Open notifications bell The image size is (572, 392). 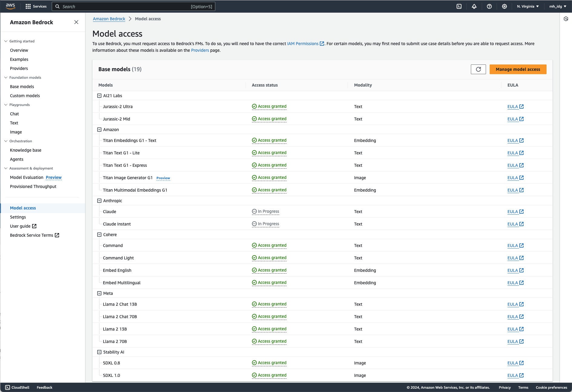click(x=474, y=6)
